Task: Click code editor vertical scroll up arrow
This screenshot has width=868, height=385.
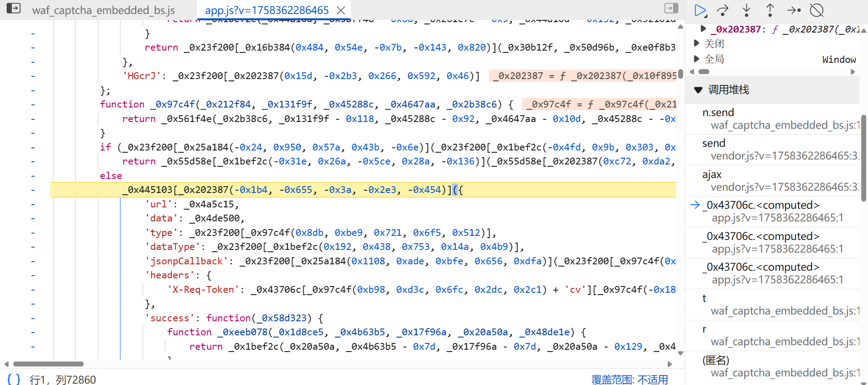Action: tap(680, 27)
